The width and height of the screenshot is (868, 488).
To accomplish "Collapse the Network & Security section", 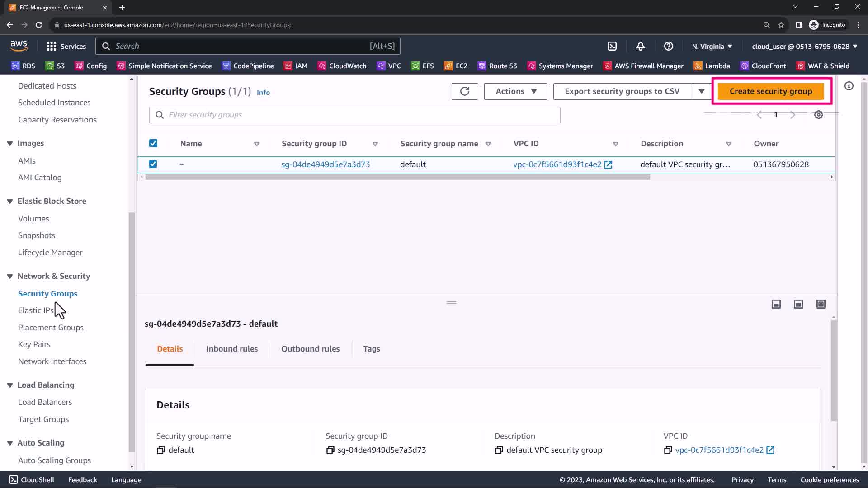I will coord(10,276).
